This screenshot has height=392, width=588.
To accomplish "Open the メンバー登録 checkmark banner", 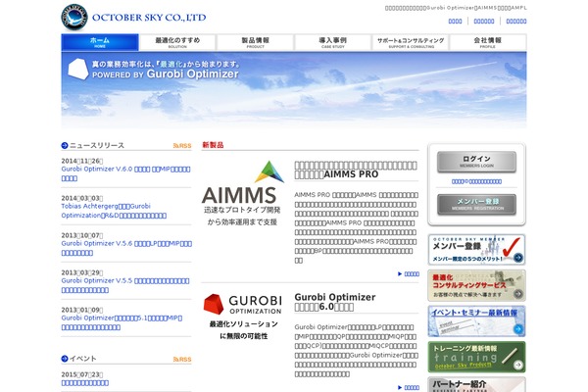I will click(x=476, y=250).
